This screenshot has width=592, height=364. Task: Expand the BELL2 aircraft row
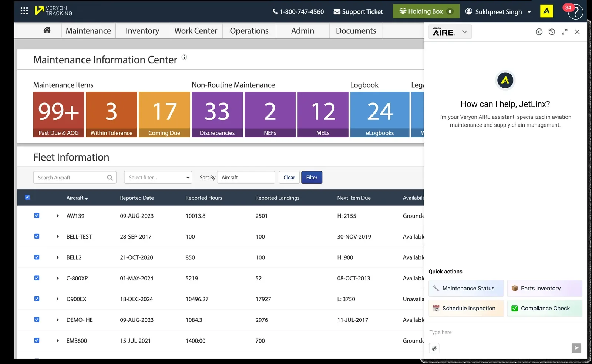coord(57,257)
